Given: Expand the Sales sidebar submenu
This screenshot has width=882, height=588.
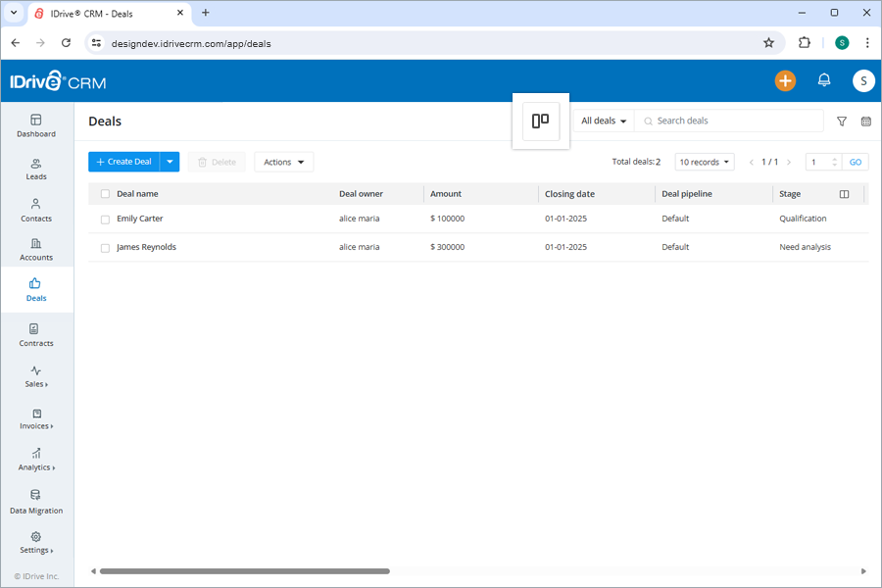Looking at the screenshot, I should (x=36, y=378).
